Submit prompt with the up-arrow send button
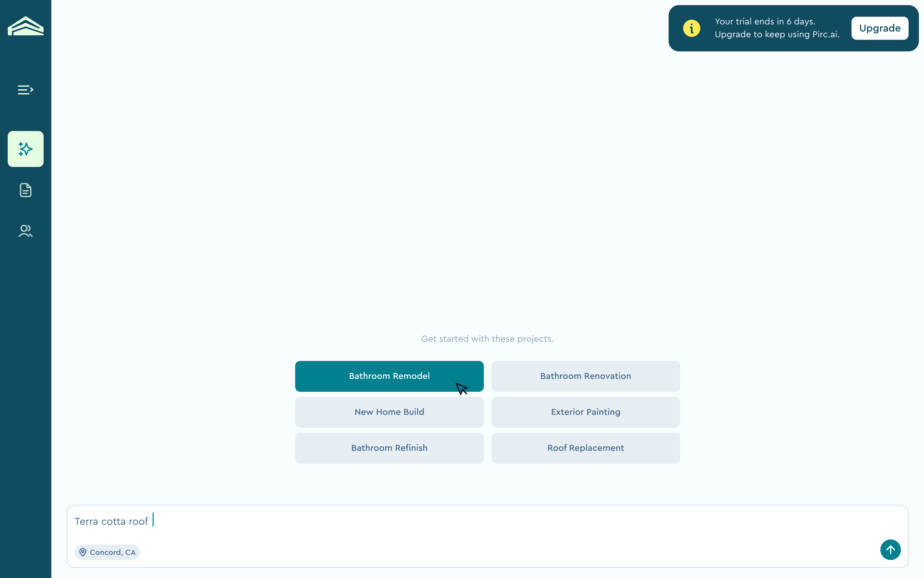 tap(890, 550)
